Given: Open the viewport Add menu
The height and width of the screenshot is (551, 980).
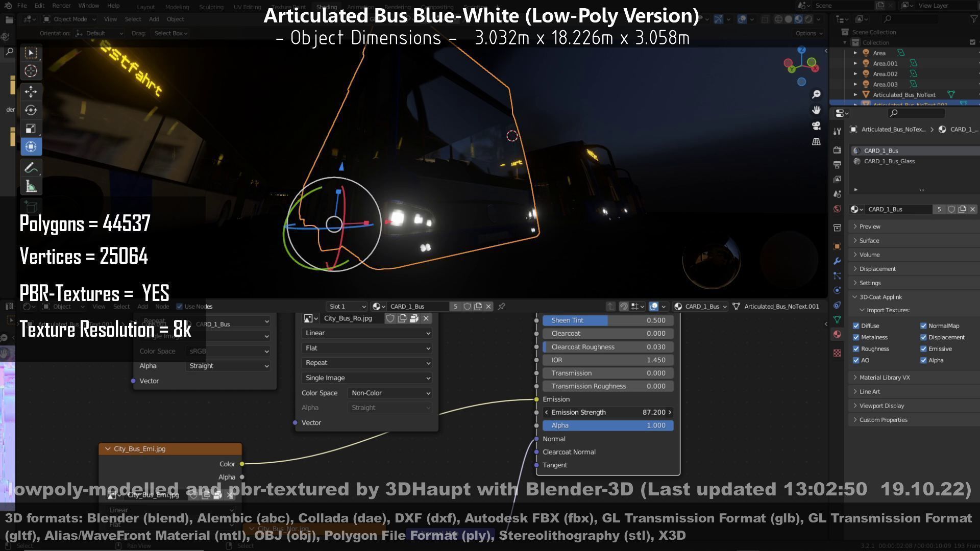Looking at the screenshot, I should click(x=154, y=19).
